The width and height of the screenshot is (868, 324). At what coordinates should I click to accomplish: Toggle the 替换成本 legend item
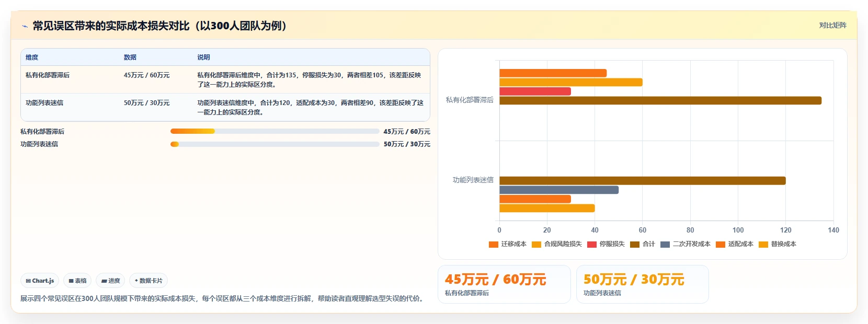point(778,244)
